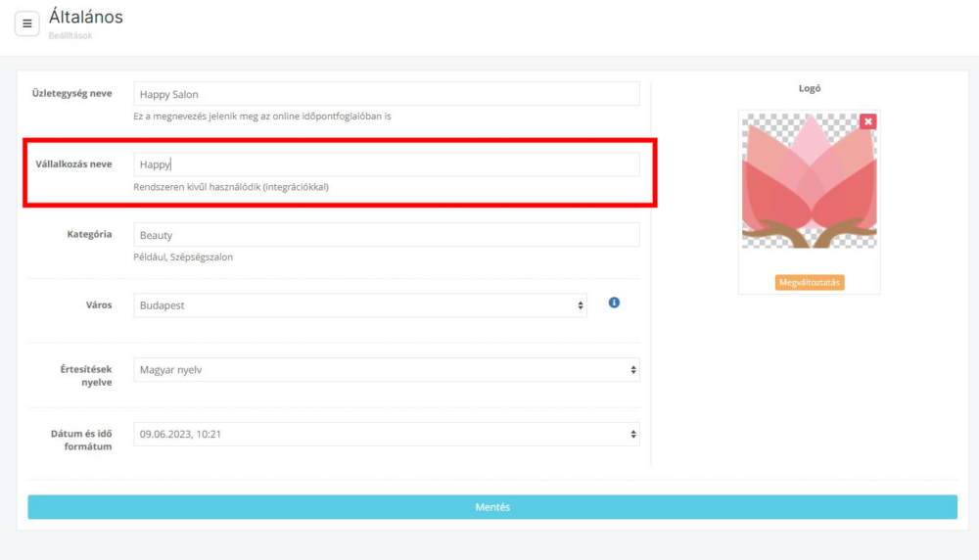The height and width of the screenshot is (560, 979).
Task: Click the Üzletegység neve label
Action: coord(71,94)
